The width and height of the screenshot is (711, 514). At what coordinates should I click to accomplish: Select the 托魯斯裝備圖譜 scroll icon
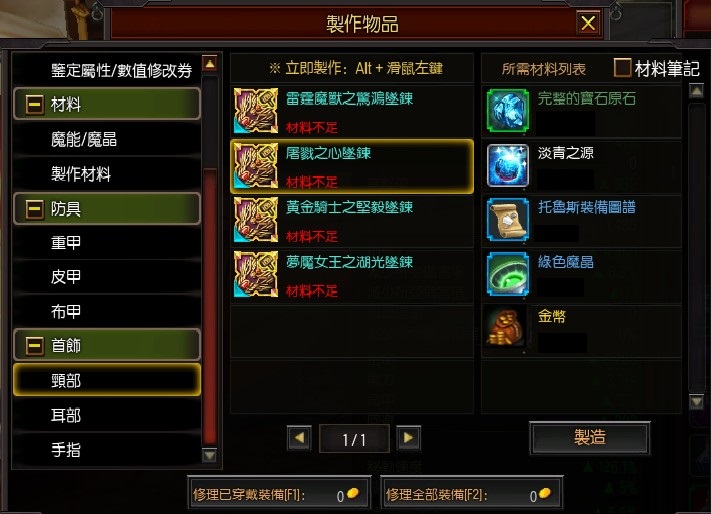[x=507, y=220]
